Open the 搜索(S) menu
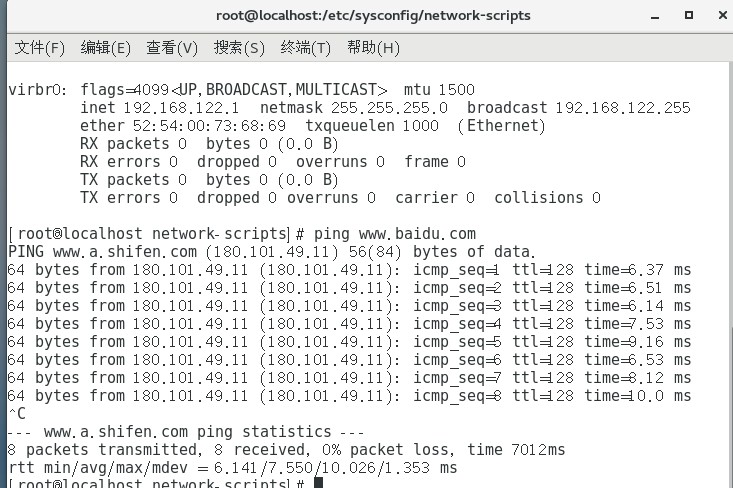733x488 pixels. point(239,48)
